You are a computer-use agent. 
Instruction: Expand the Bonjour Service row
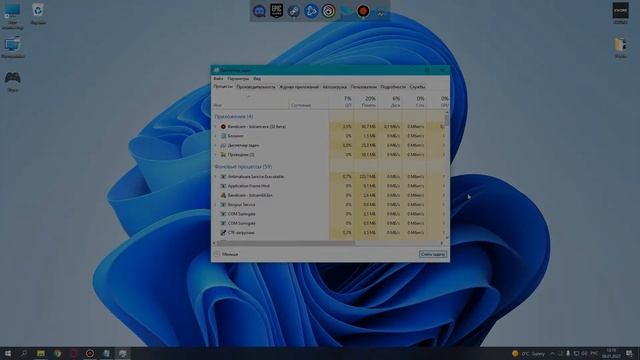pos(216,204)
